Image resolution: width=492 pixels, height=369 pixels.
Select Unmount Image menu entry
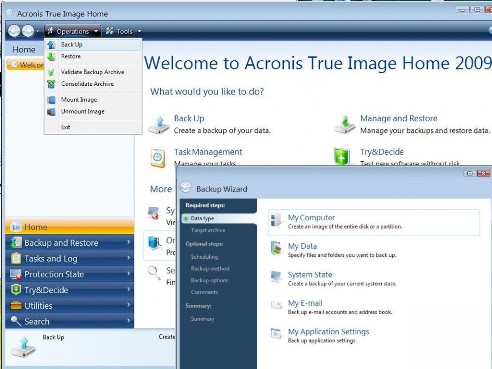pos(93,111)
